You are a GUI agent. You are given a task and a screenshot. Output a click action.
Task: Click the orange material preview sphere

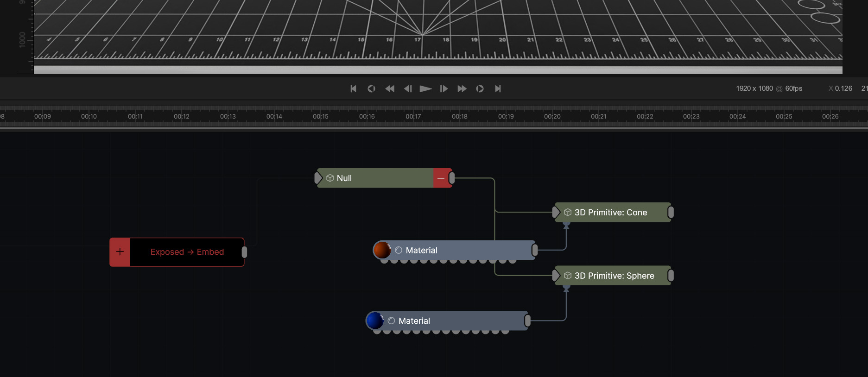point(382,250)
